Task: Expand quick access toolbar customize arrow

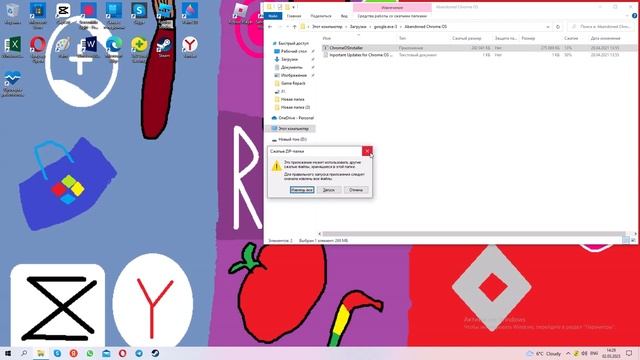Action: [x=293, y=7]
